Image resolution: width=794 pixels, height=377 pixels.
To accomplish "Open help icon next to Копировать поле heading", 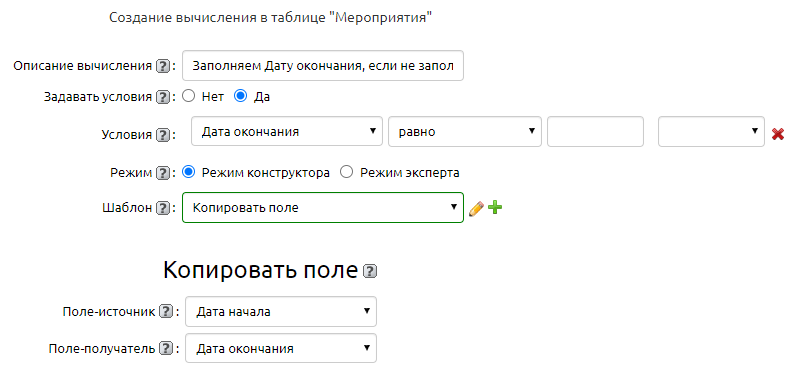I will pos(370,272).
